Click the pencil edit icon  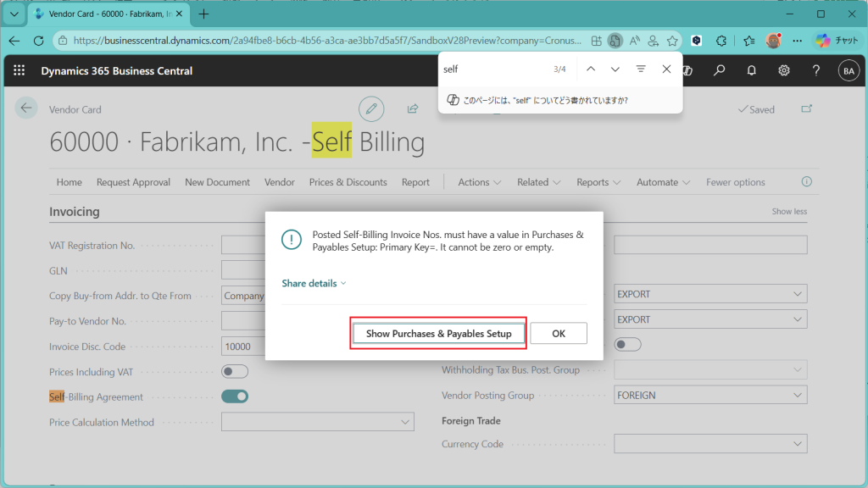point(370,108)
